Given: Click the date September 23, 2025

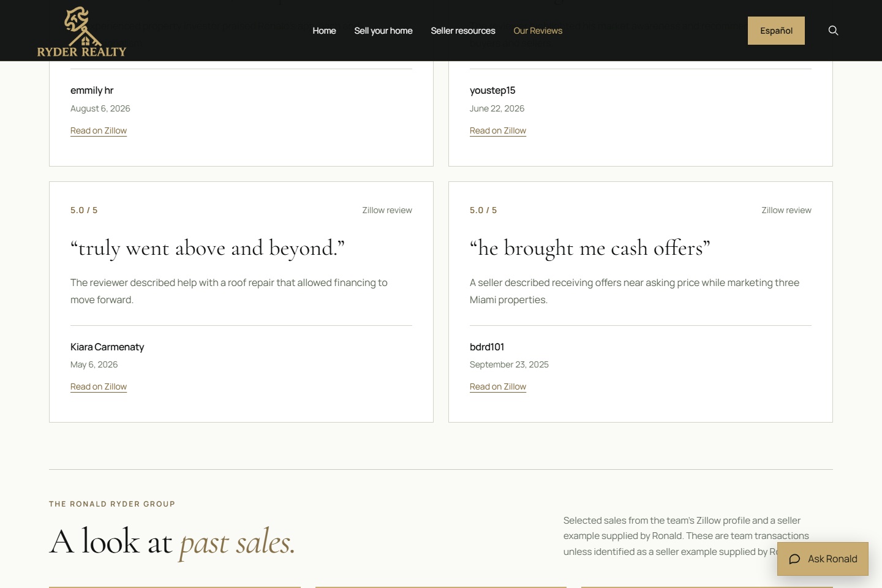Looking at the screenshot, I should pyautogui.click(x=509, y=364).
